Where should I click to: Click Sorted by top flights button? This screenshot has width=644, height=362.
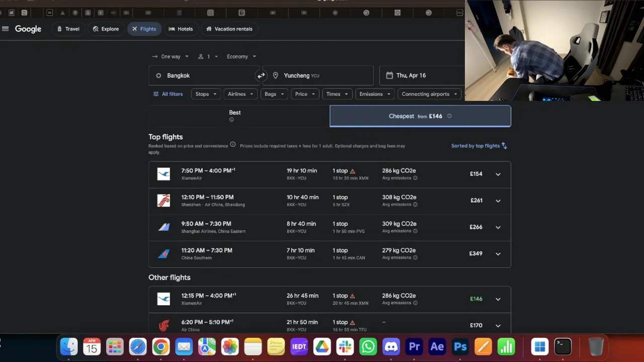[x=479, y=146]
